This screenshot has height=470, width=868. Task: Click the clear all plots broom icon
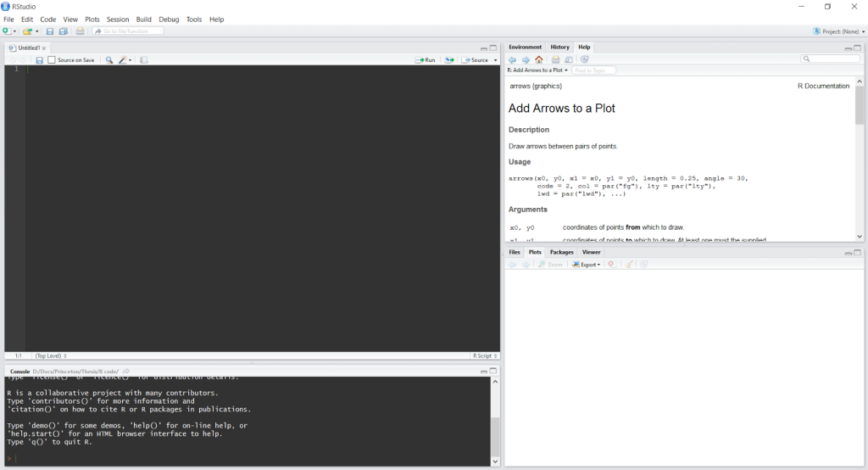point(629,265)
